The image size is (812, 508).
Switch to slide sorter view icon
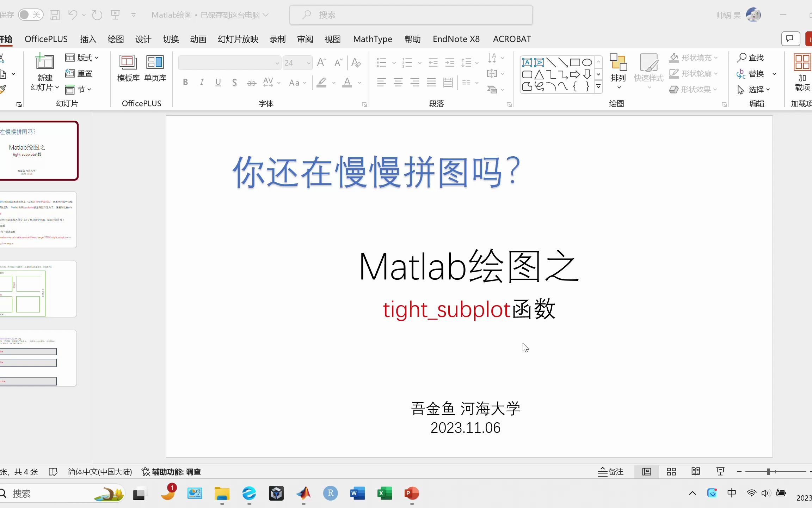pyautogui.click(x=671, y=472)
